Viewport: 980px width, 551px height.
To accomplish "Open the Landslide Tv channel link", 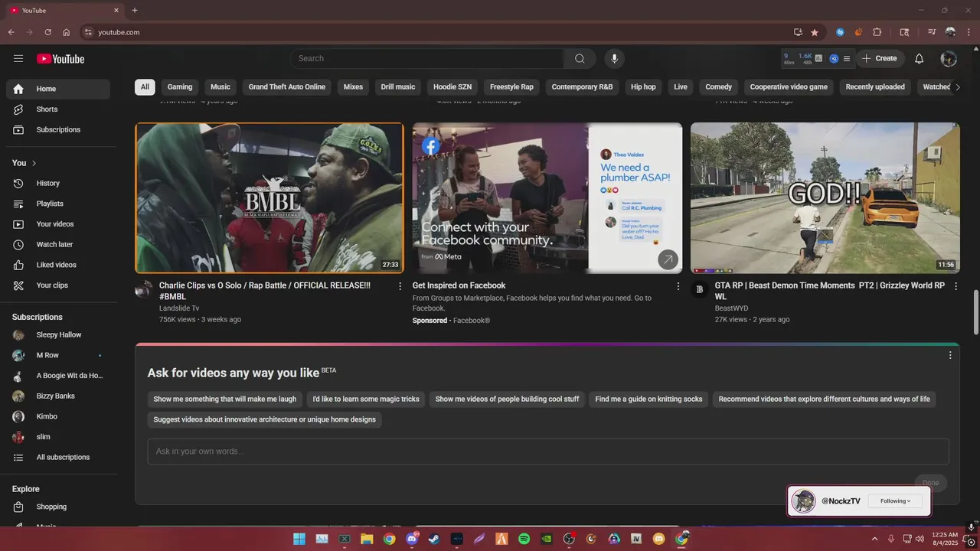I will tap(179, 308).
